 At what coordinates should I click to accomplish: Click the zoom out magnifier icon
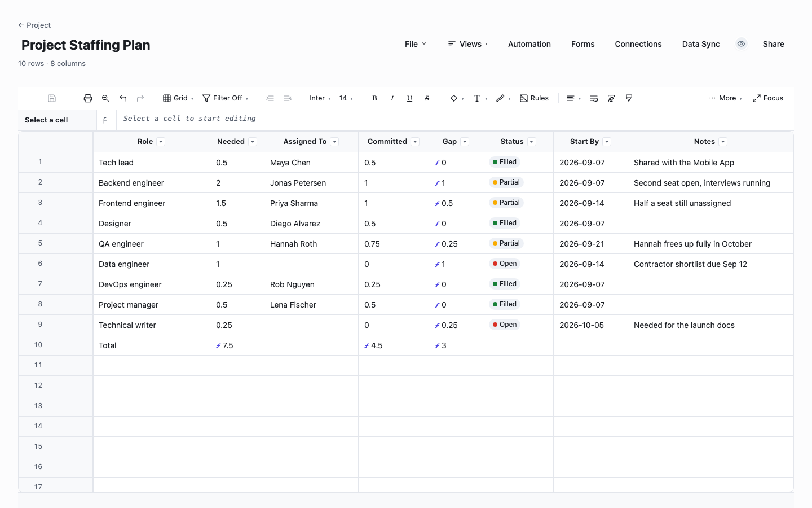(x=105, y=98)
